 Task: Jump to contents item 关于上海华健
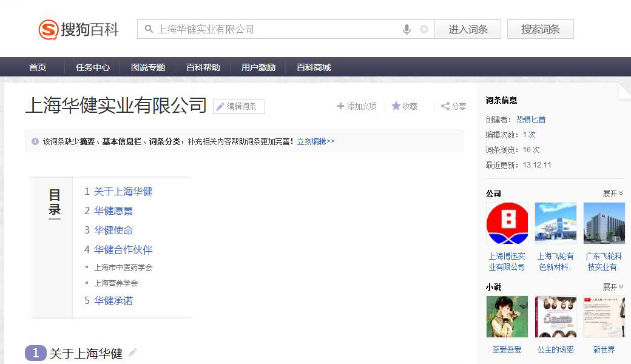[123, 192]
